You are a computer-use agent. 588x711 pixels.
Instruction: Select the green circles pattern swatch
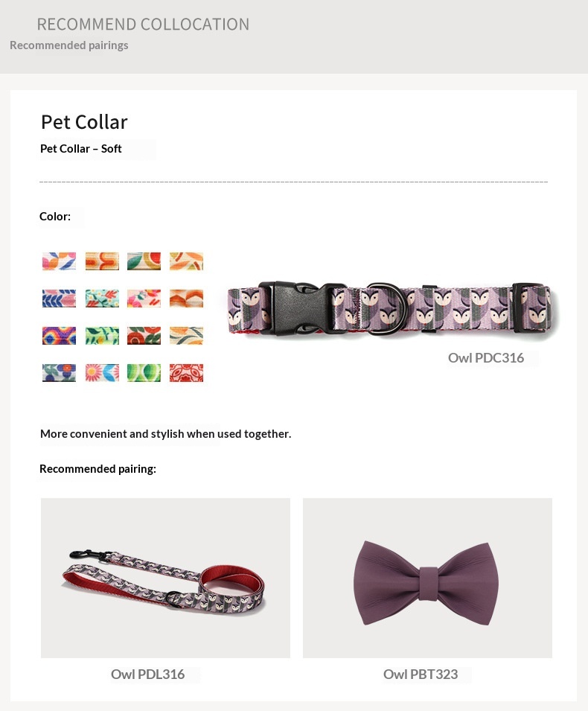(144, 373)
